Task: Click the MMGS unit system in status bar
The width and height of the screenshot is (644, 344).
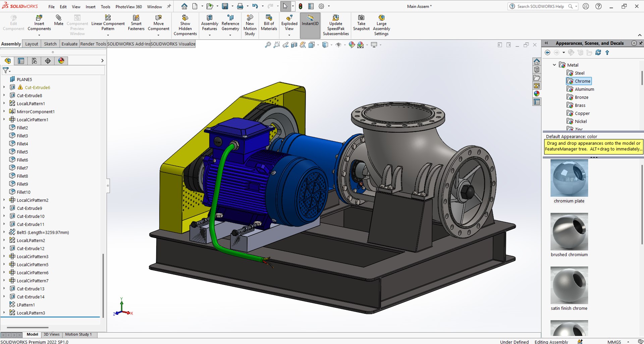Action: tap(614, 342)
